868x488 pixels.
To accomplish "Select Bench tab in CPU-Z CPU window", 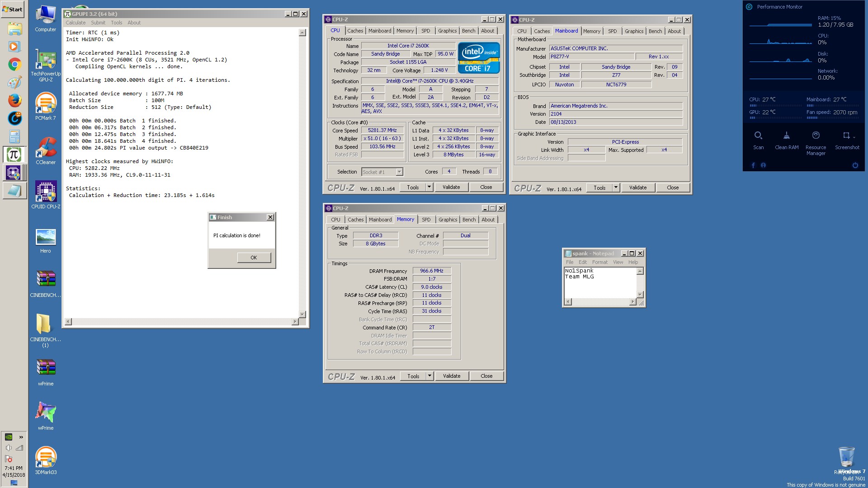I will tap(468, 31).
